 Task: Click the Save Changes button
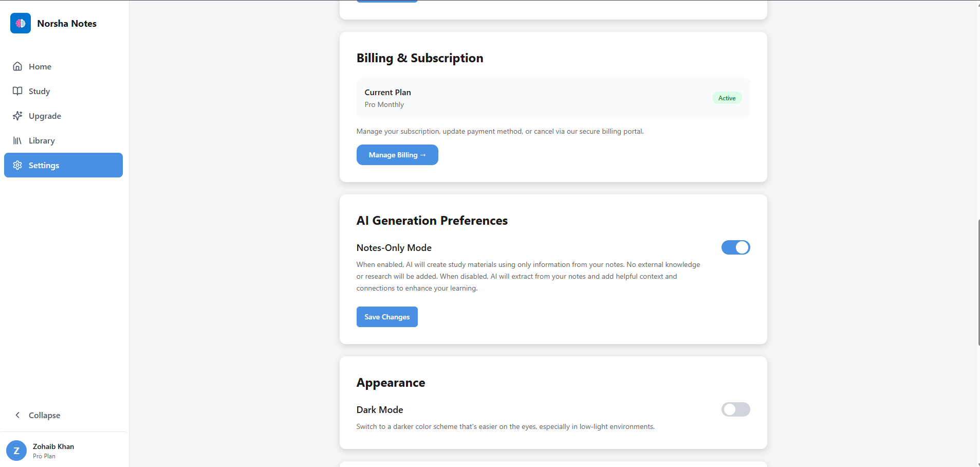pyautogui.click(x=387, y=317)
